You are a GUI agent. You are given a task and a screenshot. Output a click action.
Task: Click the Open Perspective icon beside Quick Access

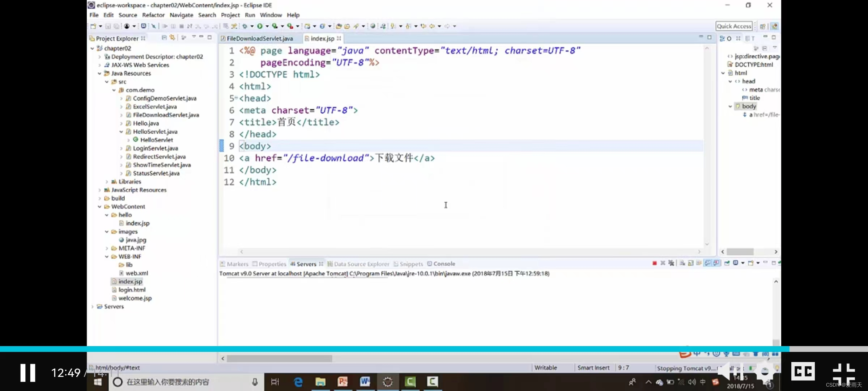762,26
